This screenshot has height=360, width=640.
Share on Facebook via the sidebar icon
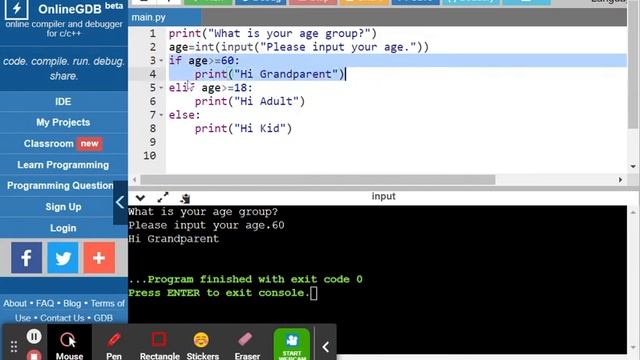[x=27, y=258]
